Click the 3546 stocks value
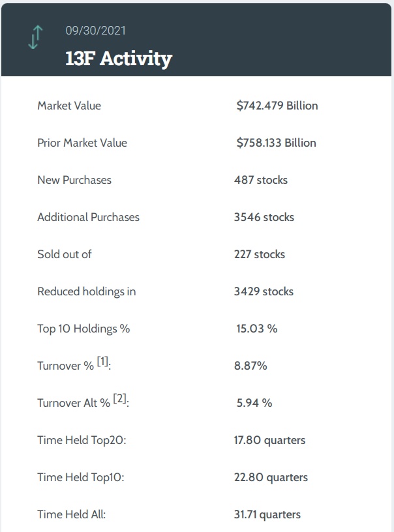394x532 pixels. (x=264, y=217)
